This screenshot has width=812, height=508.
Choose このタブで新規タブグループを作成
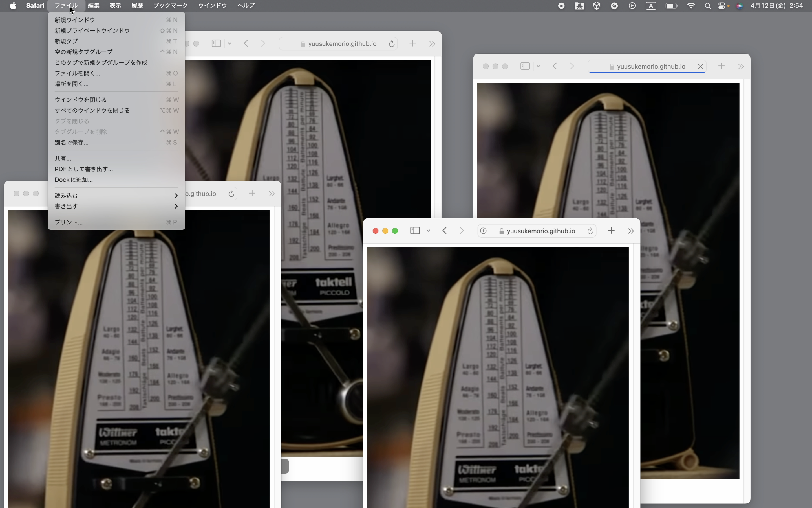pyautogui.click(x=116, y=63)
